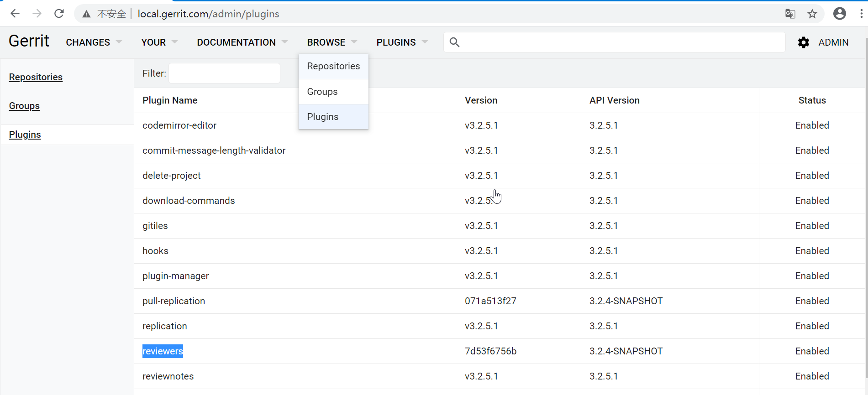
Task: Select the gitiles plugin name
Action: (x=155, y=226)
